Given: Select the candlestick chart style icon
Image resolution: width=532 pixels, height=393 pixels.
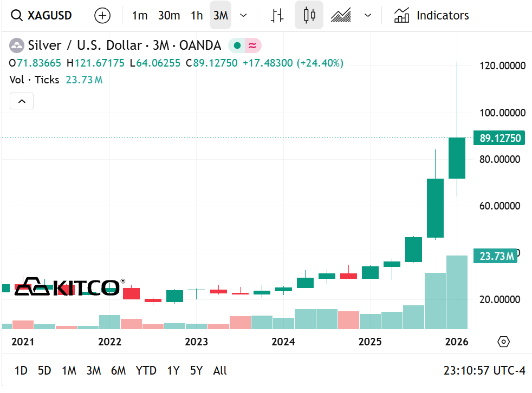Looking at the screenshot, I should click(309, 15).
